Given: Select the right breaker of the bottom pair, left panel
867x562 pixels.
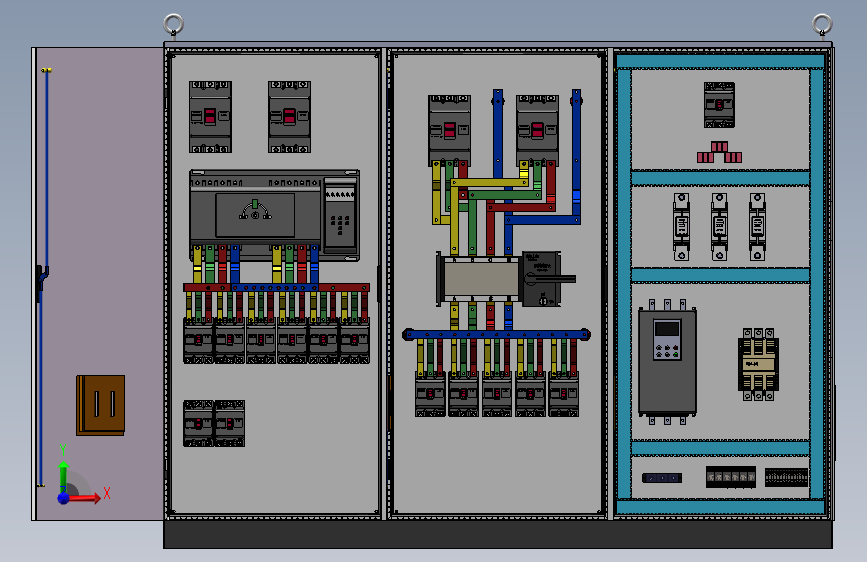Looking at the screenshot, I should [x=229, y=424].
